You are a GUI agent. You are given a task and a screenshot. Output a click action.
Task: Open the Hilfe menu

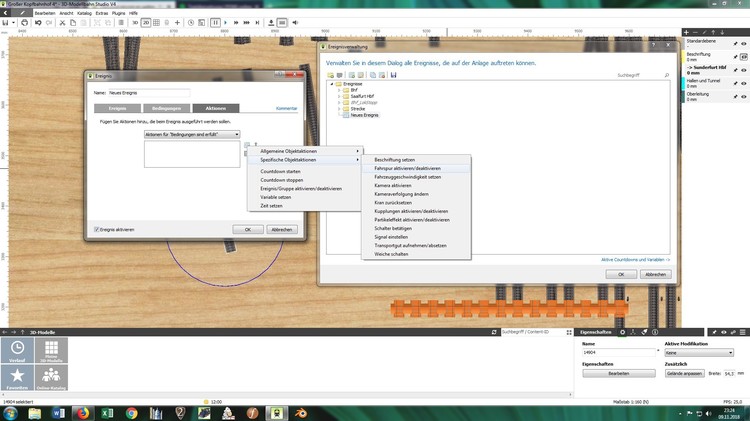[133, 13]
